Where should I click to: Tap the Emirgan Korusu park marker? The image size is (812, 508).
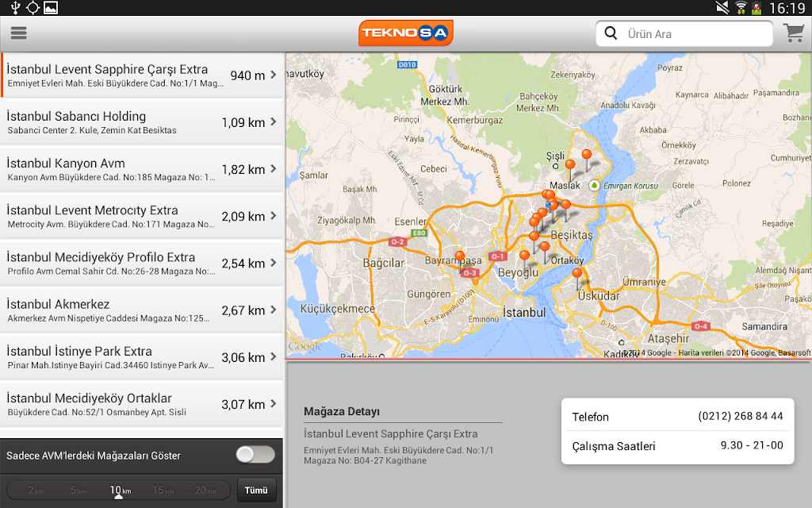pyautogui.click(x=594, y=186)
